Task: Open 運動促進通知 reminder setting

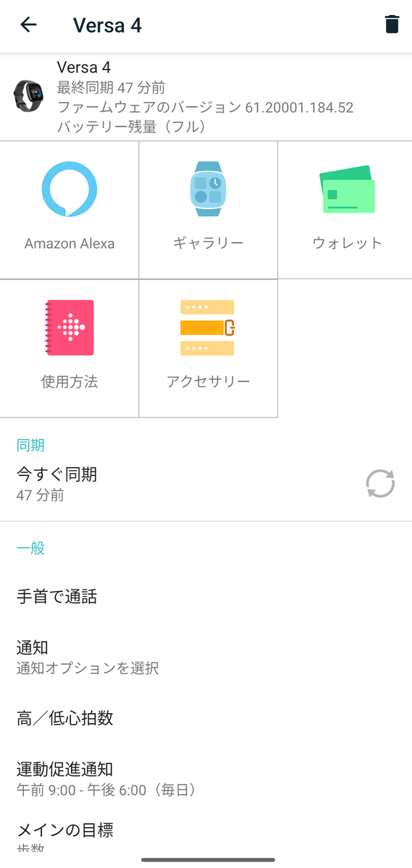Action: tap(206, 778)
